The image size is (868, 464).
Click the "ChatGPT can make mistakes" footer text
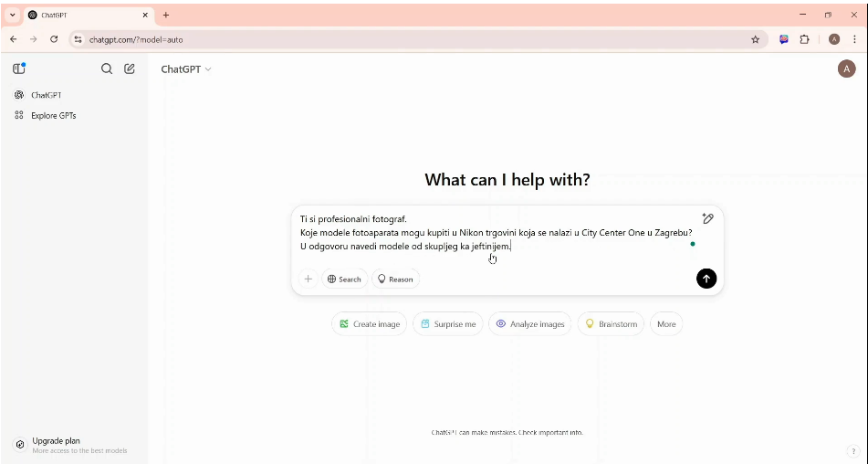pos(507,432)
